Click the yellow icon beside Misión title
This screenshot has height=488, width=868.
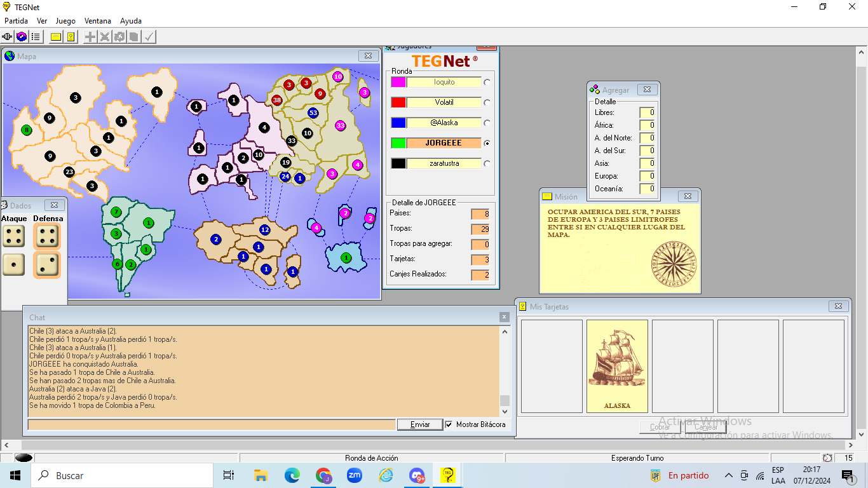pos(547,196)
